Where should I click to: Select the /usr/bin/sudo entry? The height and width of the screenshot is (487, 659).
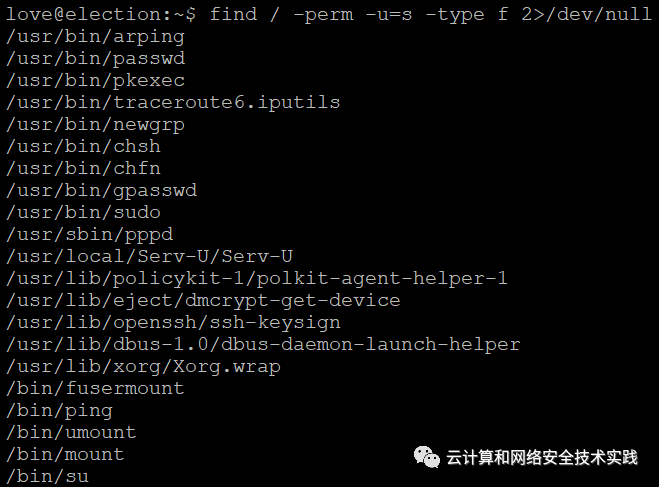[x=83, y=213]
